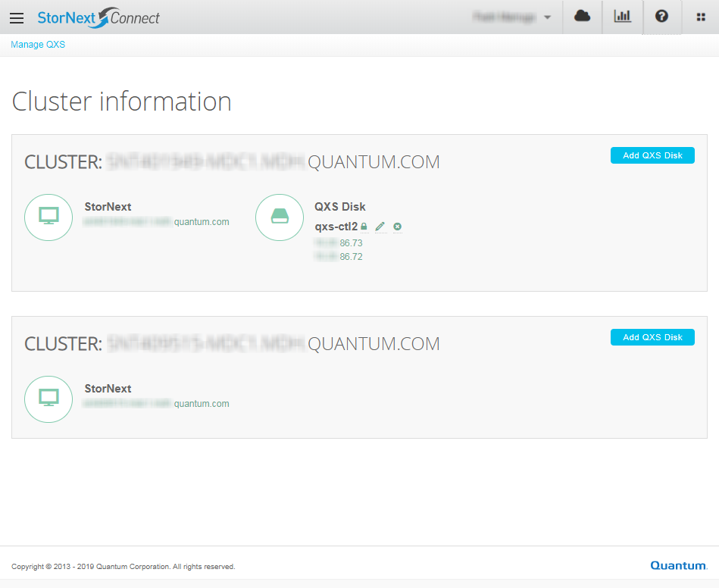
Task: Click the Quantum logo in the footer
Action: point(679,565)
